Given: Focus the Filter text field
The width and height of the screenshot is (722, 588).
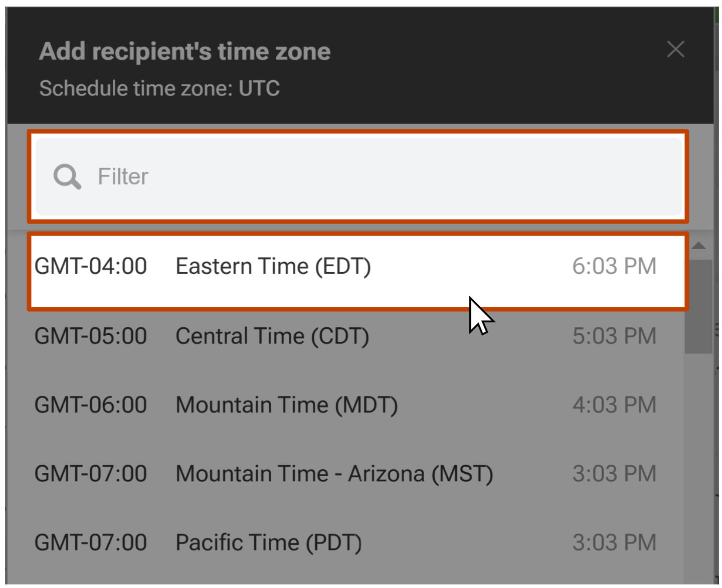Looking at the screenshot, I should [358, 176].
